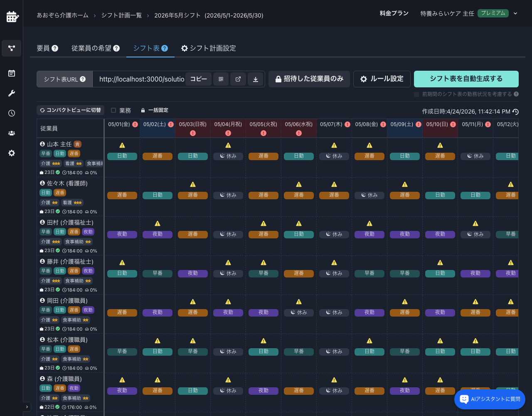
Task: Open the QR code for the shift table URL
Action: click(x=221, y=79)
